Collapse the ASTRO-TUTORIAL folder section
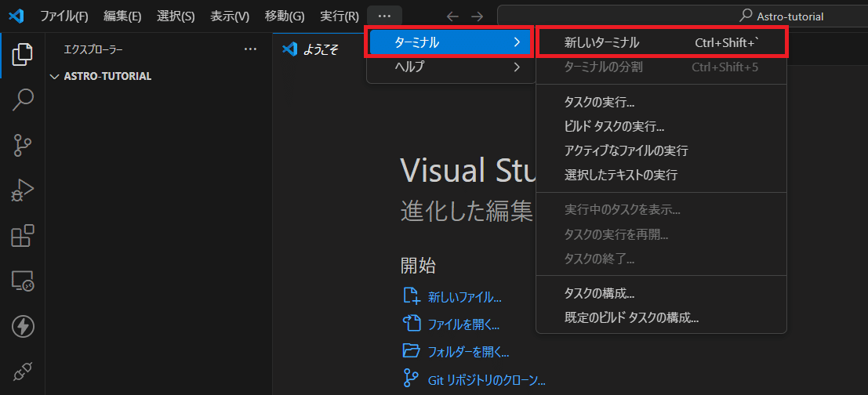Viewport: 868px width, 395px height. [54, 76]
